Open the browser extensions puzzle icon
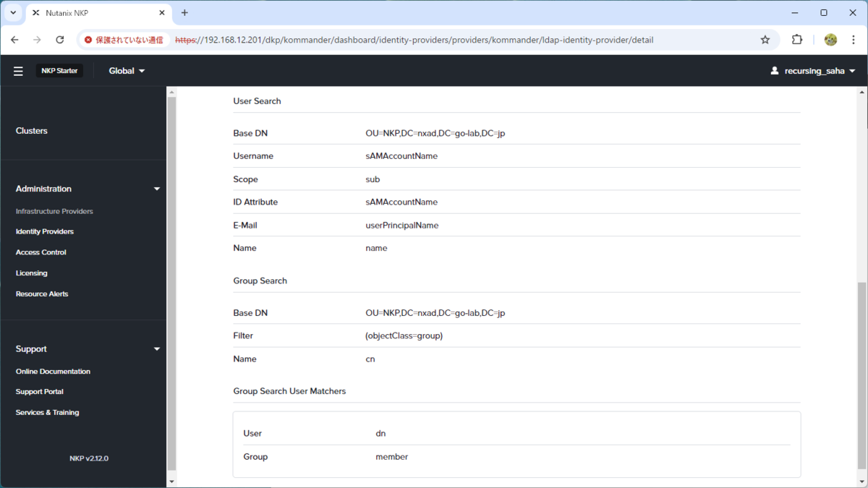This screenshot has height=488, width=868. pyautogui.click(x=797, y=40)
